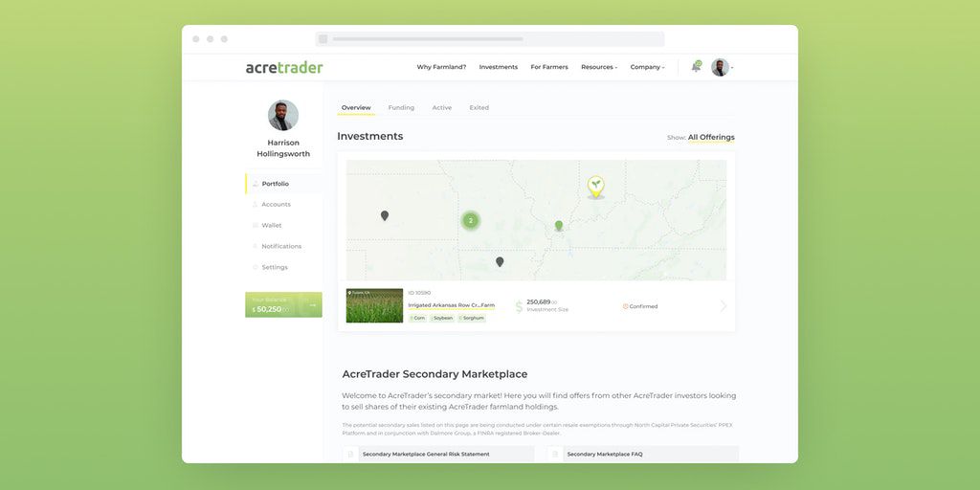Expand investment row with right chevron
980x490 pixels.
[x=724, y=306]
